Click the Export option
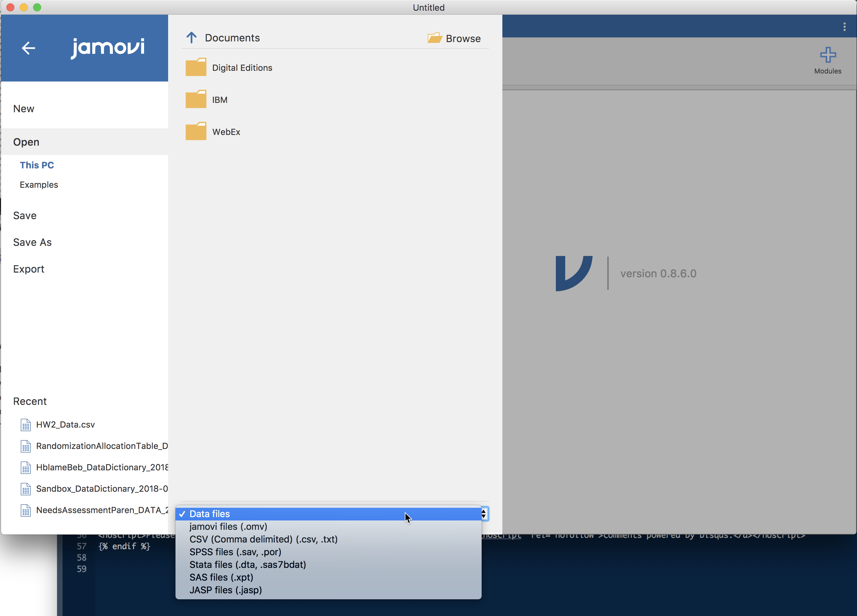The image size is (857, 616). tap(28, 269)
